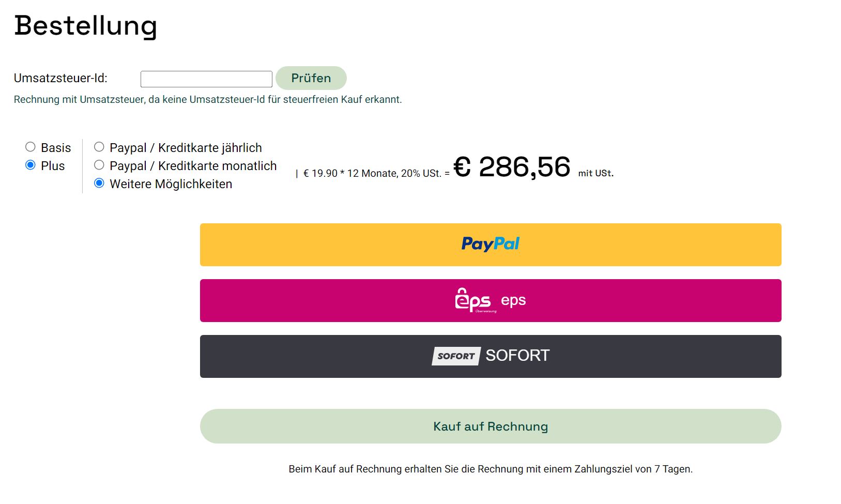Click the Umsatzsteuer-Id label
841x504 pixels.
(x=60, y=78)
